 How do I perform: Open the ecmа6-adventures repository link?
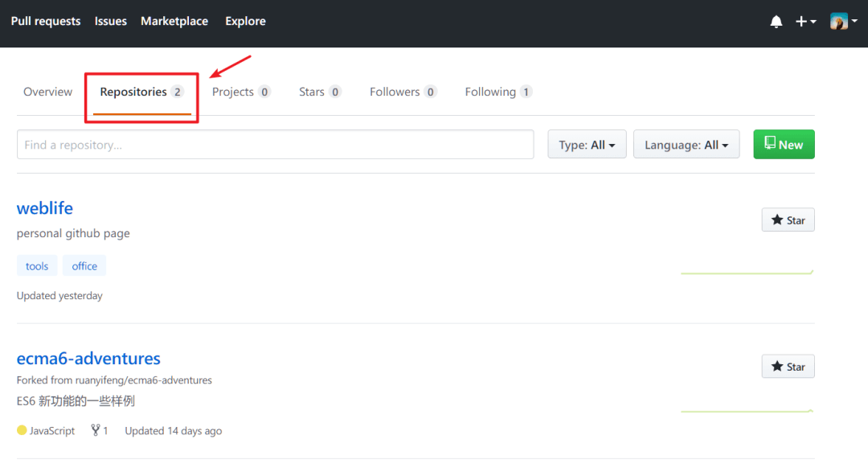[88, 359]
